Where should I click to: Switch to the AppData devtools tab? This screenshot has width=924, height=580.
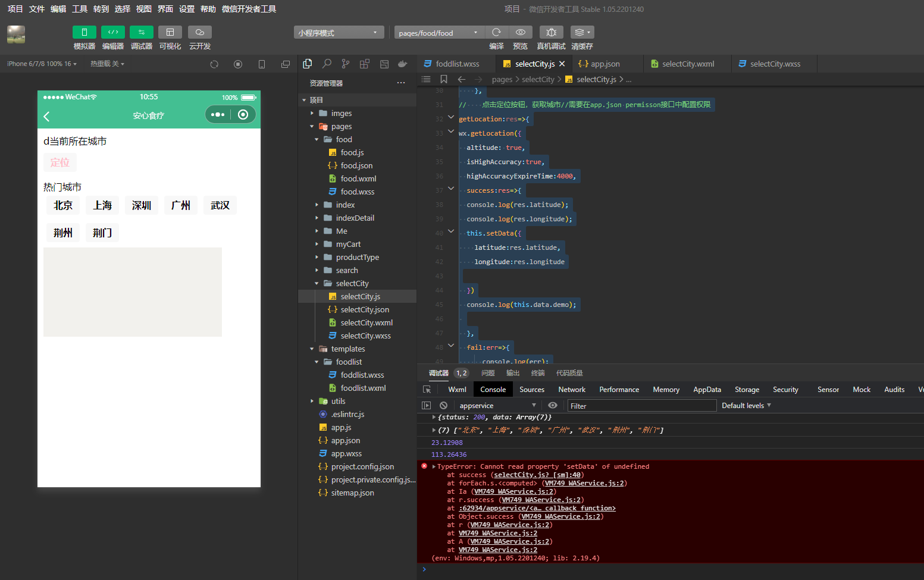[707, 390]
